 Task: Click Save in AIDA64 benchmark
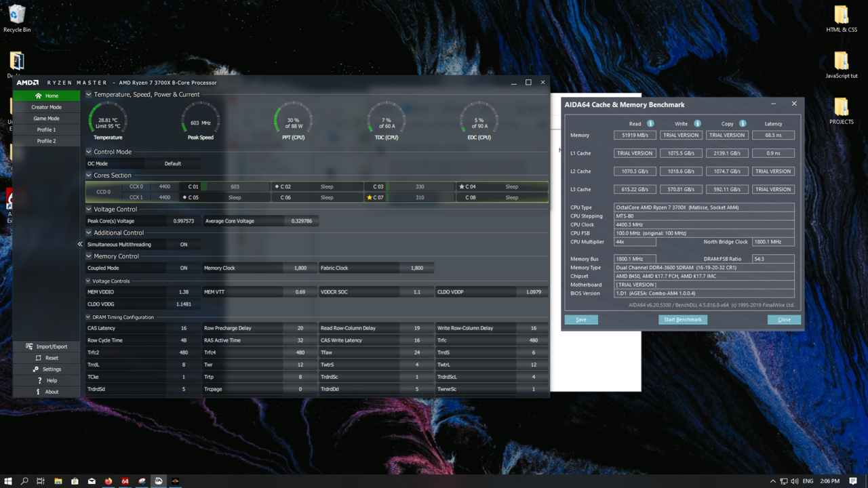click(581, 319)
